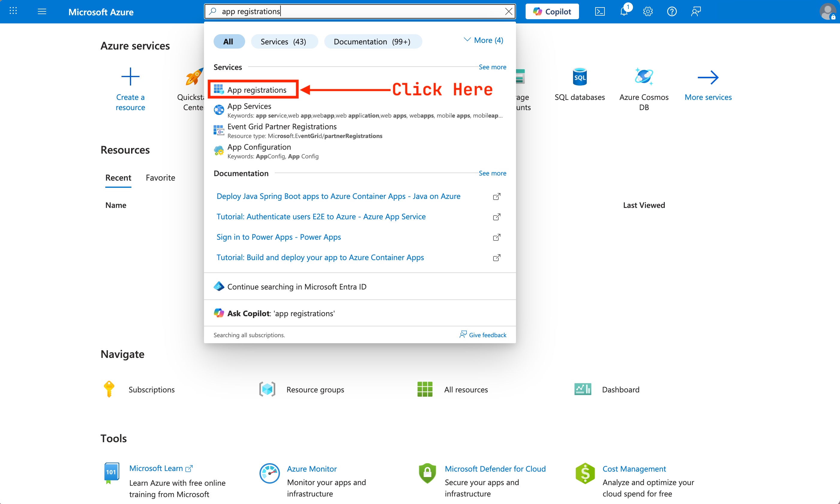Open Tutorial: Build and deploy app doc

tap(320, 257)
